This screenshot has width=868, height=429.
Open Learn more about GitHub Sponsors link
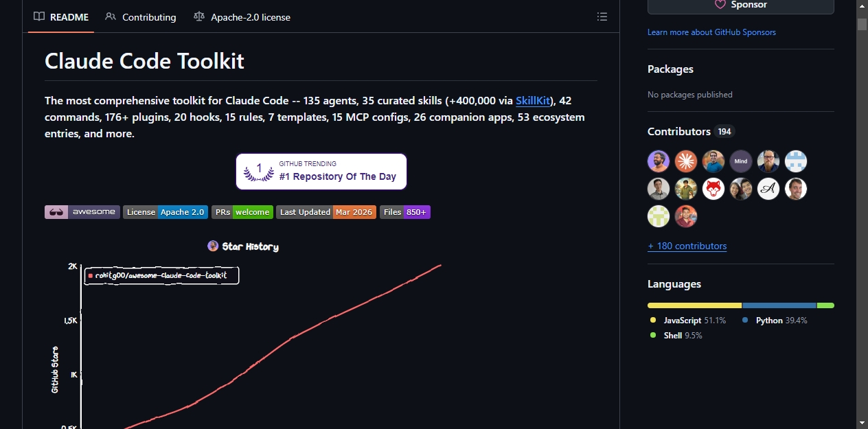pyautogui.click(x=711, y=32)
